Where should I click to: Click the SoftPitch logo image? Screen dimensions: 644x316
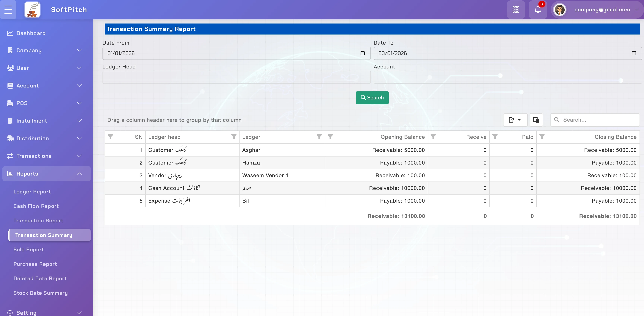(32, 10)
